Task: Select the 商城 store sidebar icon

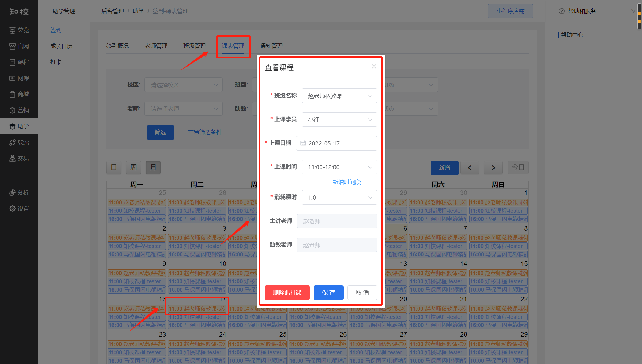Action: [x=12, y=94]
